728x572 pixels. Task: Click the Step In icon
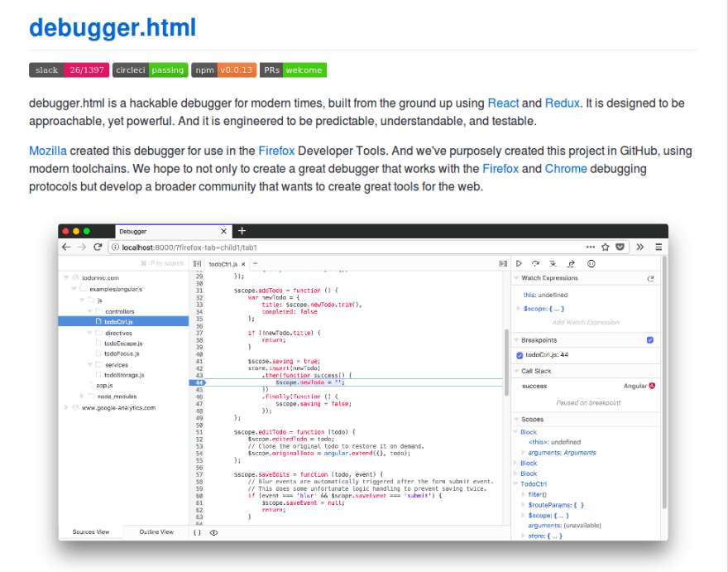coord(553,263)
